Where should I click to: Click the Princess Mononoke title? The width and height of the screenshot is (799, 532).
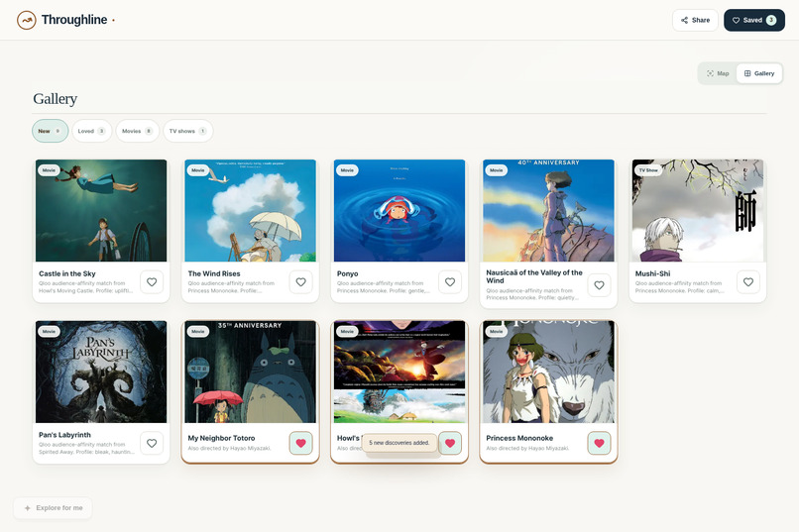pos(519,438)
